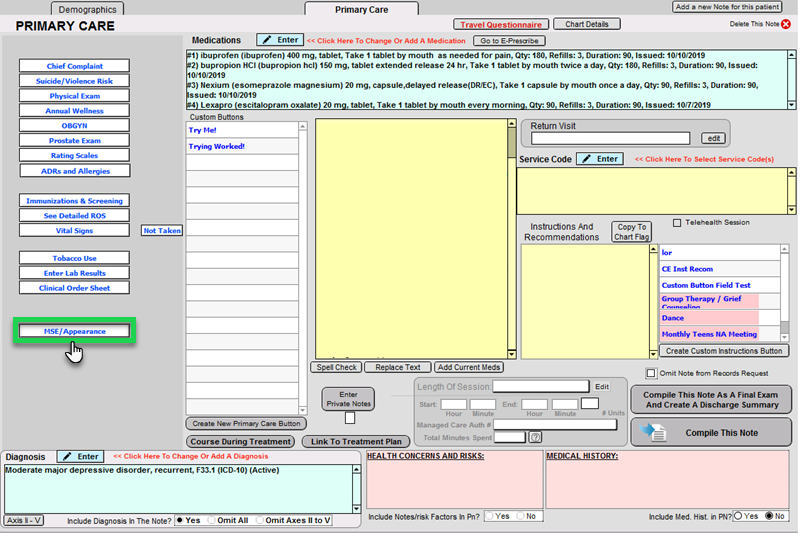Click the Service Code Enter pencil button
The image size is (800, 533).
point(599,159)
